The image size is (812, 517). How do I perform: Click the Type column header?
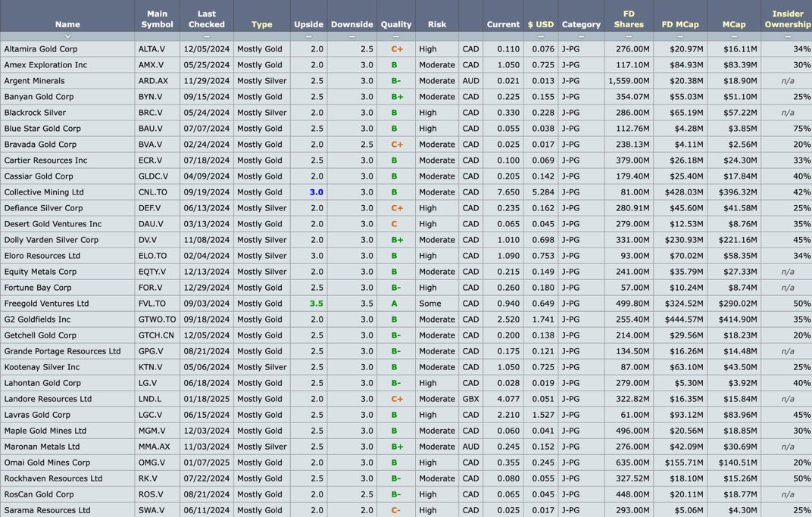(261, 24)
